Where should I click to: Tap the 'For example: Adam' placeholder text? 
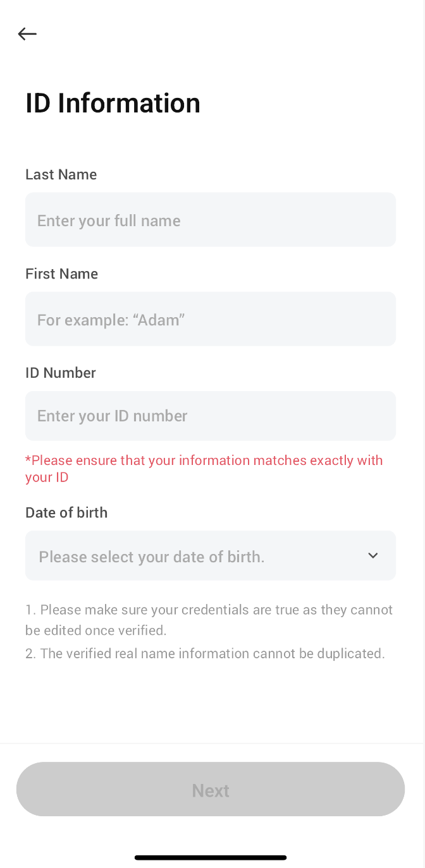[x=111, y=320]
